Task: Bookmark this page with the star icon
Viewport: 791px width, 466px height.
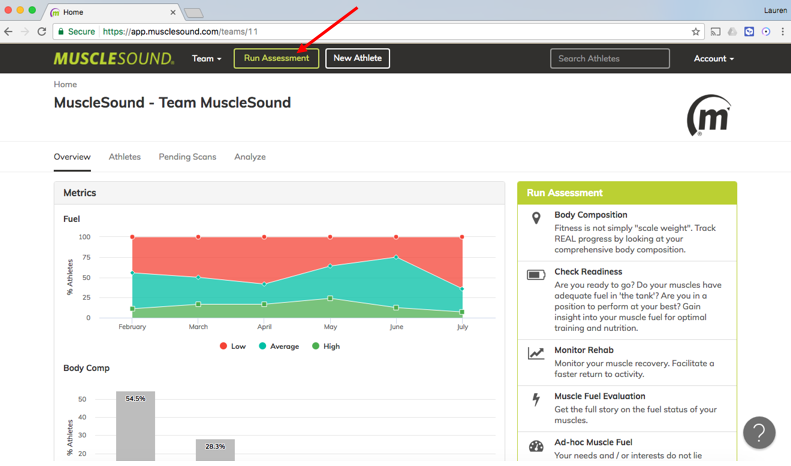Action: pyautogui.click(x=696, y=32)
